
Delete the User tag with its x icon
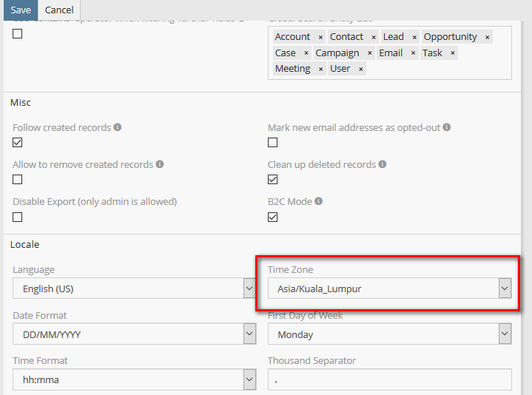[x=360, y=69]
